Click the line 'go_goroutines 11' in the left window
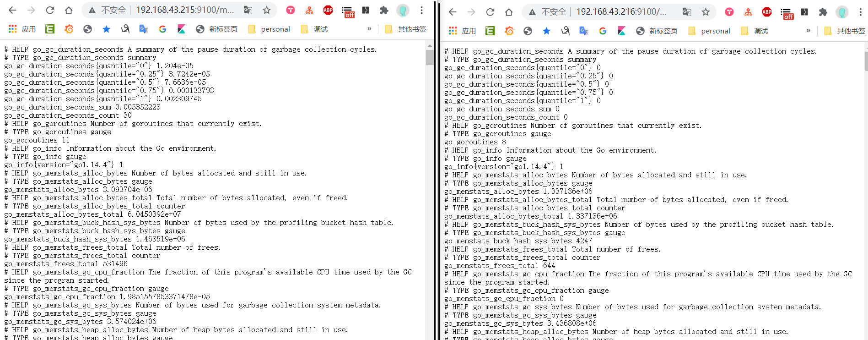This screenshot has height=340, width=868. [x=37, y=140]
